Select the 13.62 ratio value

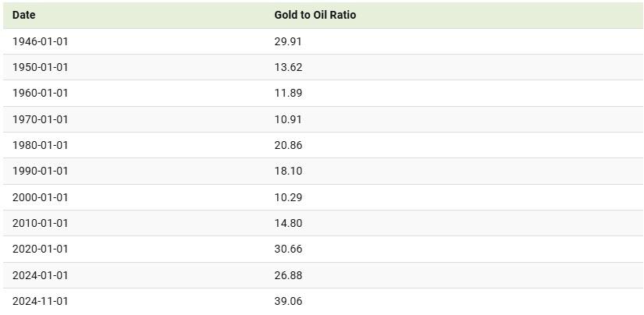[288, 67]
